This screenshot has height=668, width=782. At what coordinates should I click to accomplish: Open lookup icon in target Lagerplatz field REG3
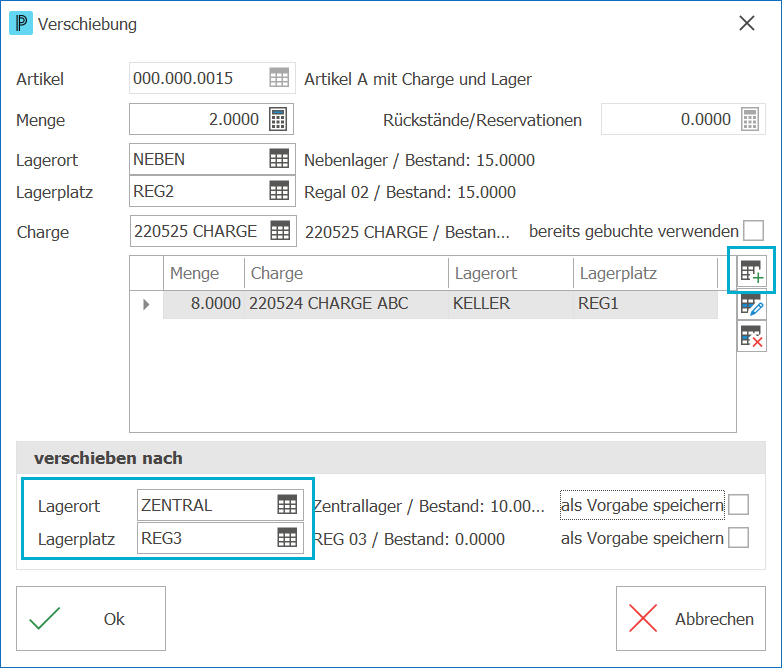(287, 538)
